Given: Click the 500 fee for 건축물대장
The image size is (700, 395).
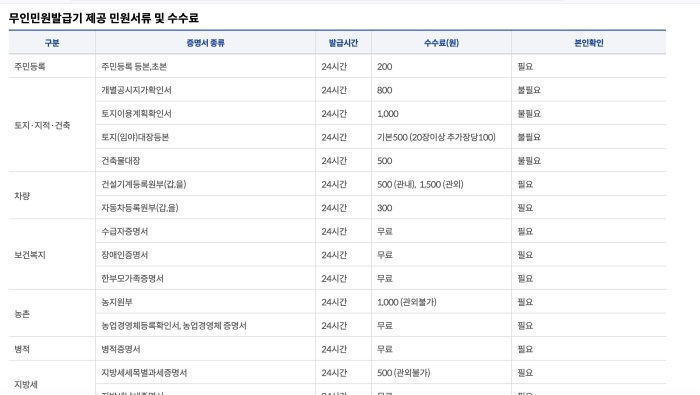Looking at the screenshot, I should (x=384, y=161).
